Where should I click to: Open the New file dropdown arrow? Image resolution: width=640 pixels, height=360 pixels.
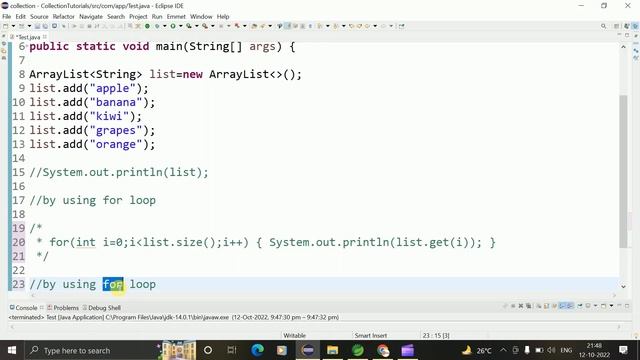pos(13,26)
